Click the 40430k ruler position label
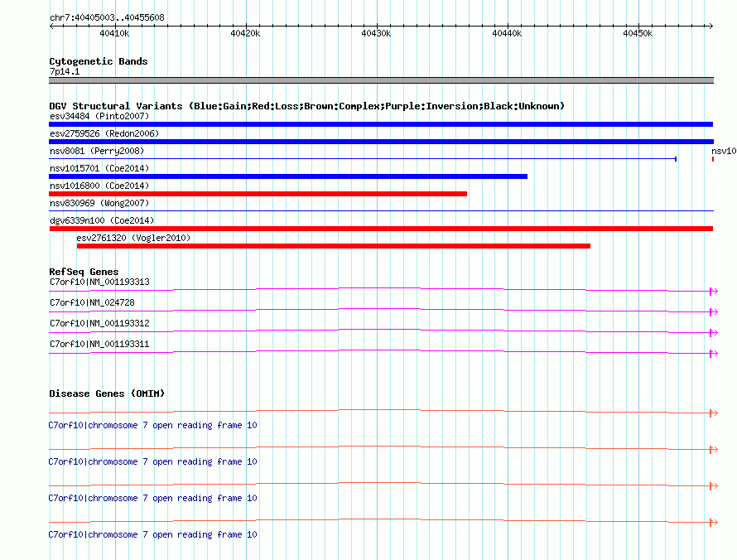 (x=376, y=33)
